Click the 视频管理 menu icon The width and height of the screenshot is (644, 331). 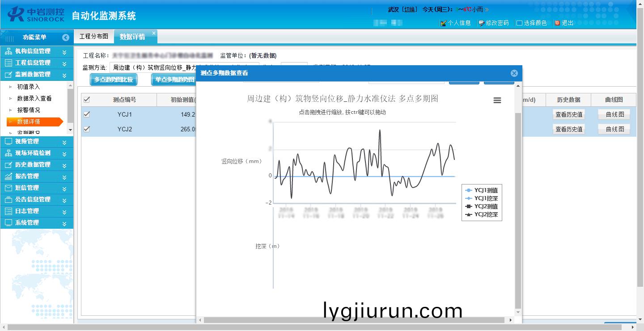click(8, 141)
